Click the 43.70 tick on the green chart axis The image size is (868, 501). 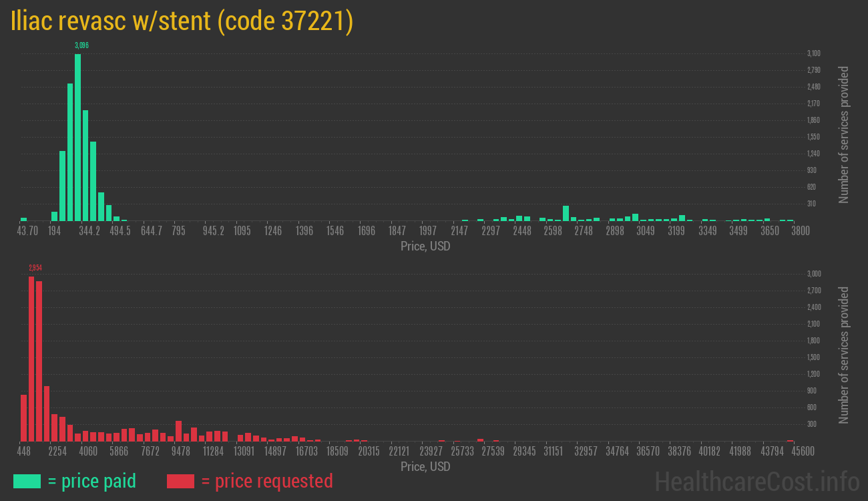[27, 231]
